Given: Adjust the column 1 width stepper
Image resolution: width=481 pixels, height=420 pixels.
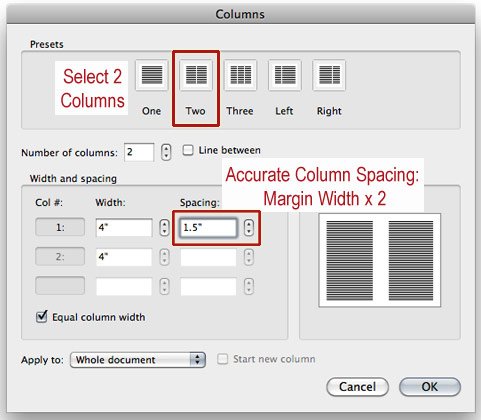Looking at the screenshot, I should coord(164,228).
